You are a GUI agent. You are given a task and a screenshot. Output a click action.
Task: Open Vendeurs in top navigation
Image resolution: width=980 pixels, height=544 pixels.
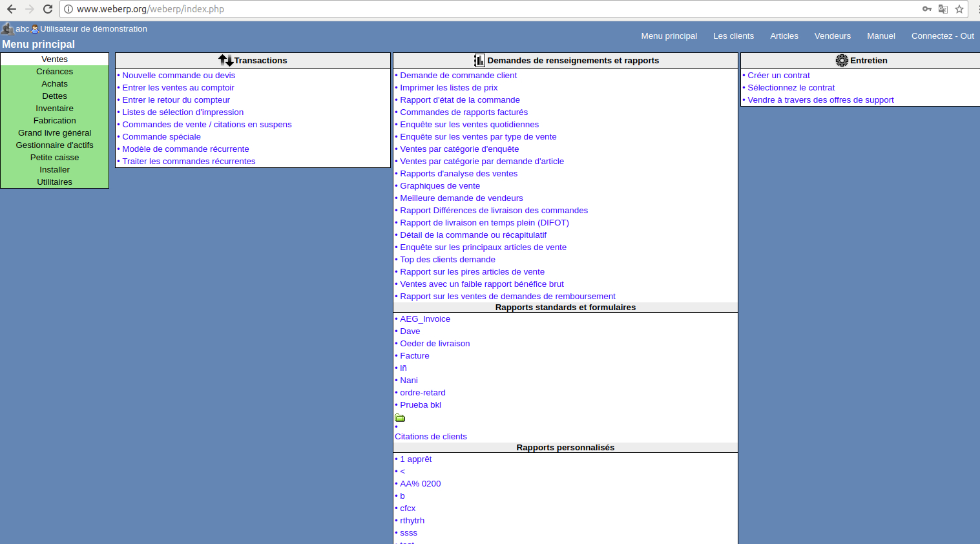pyautogui.click(x=833, y=36)
